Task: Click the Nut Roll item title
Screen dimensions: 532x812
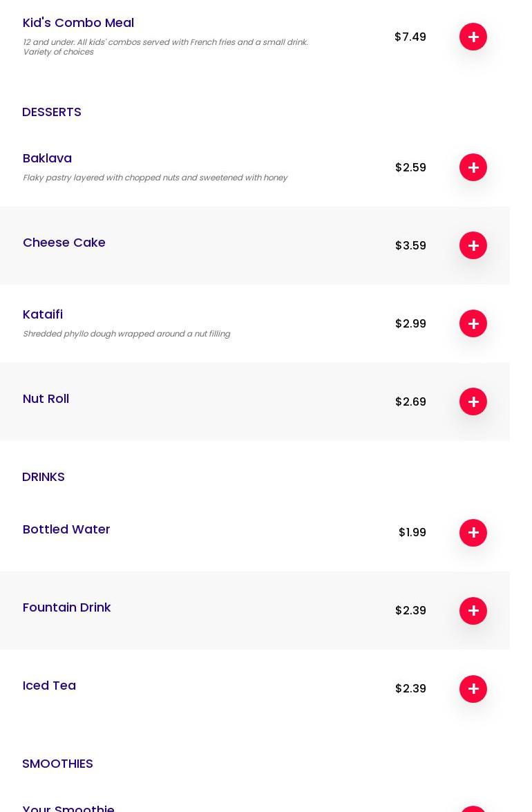Action: pyautogui.click(x=46, y=399)
